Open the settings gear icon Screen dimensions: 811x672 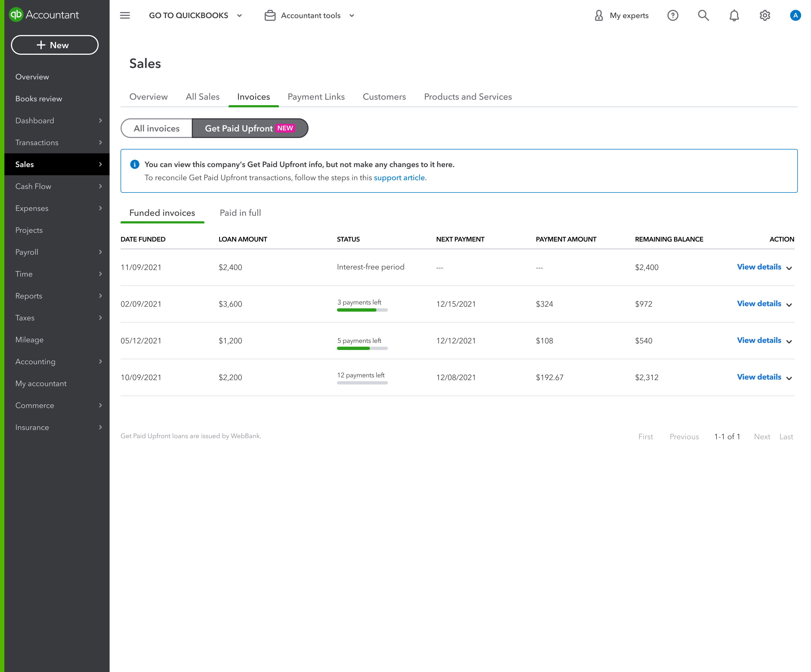click(x=765, y=15)
